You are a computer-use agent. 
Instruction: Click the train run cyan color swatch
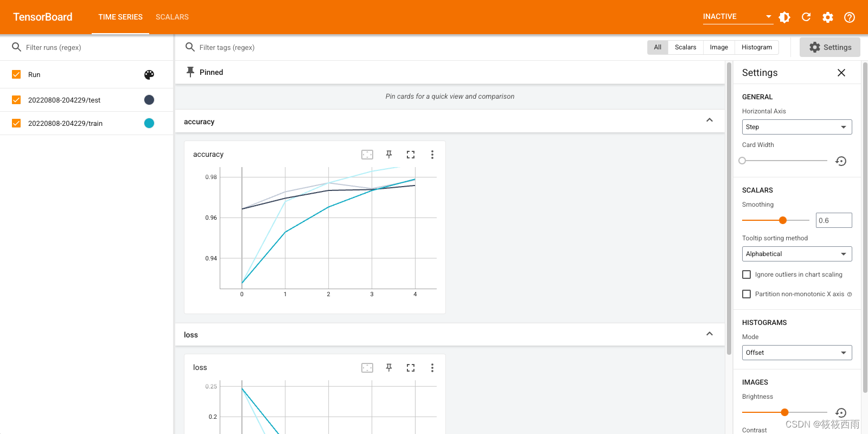[149, 123]
